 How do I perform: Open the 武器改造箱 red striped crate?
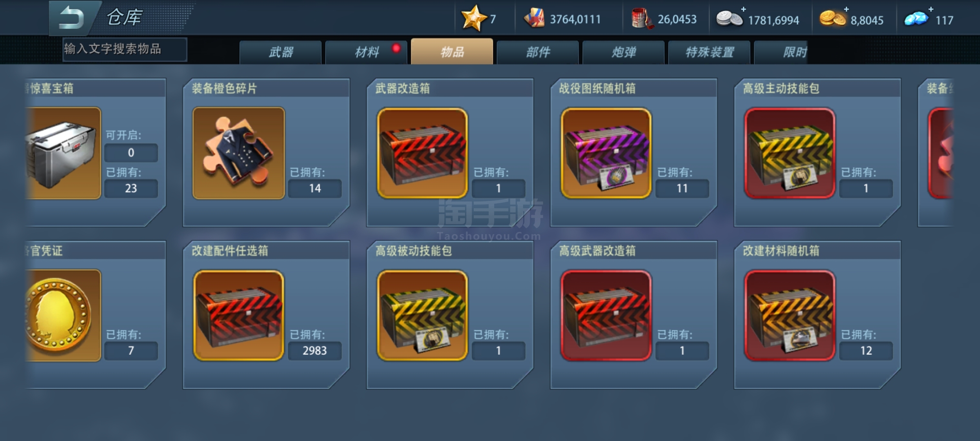click(x=422, y=153)
